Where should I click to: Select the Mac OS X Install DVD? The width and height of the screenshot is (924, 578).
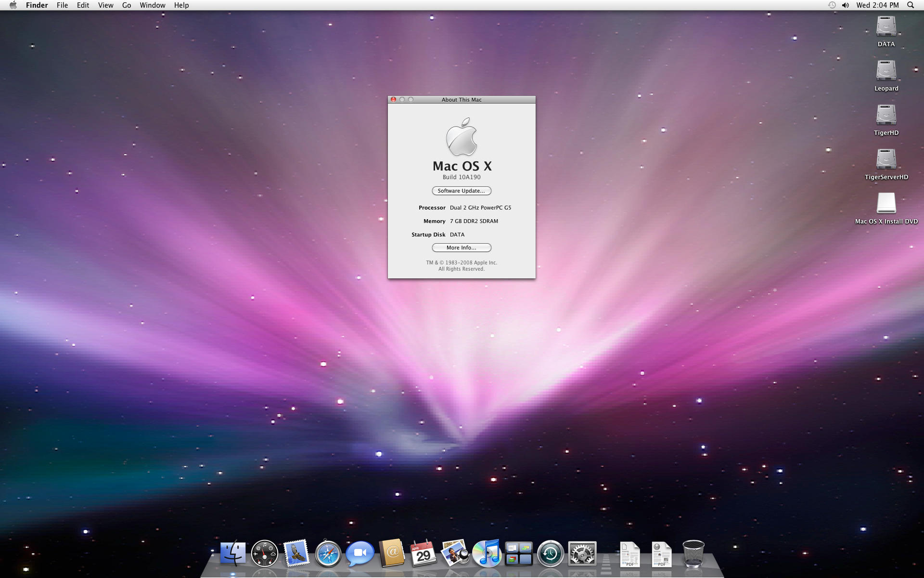point(886,204)
